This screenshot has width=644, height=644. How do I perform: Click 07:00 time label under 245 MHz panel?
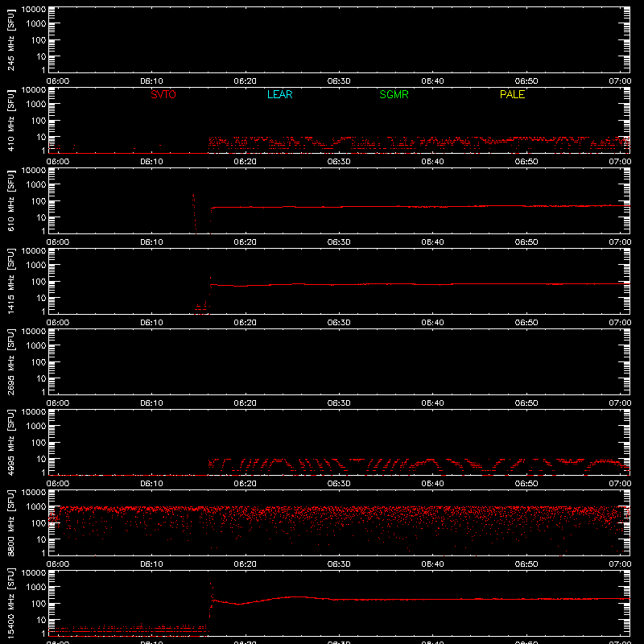(620, 81)
